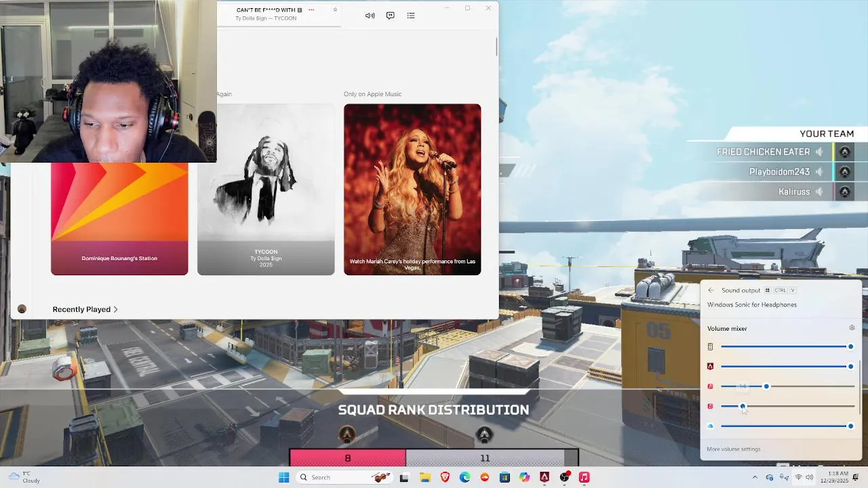Open volume mixer settings gear
The height and width of the screenshot is (488, 868).
pos(852,328)
